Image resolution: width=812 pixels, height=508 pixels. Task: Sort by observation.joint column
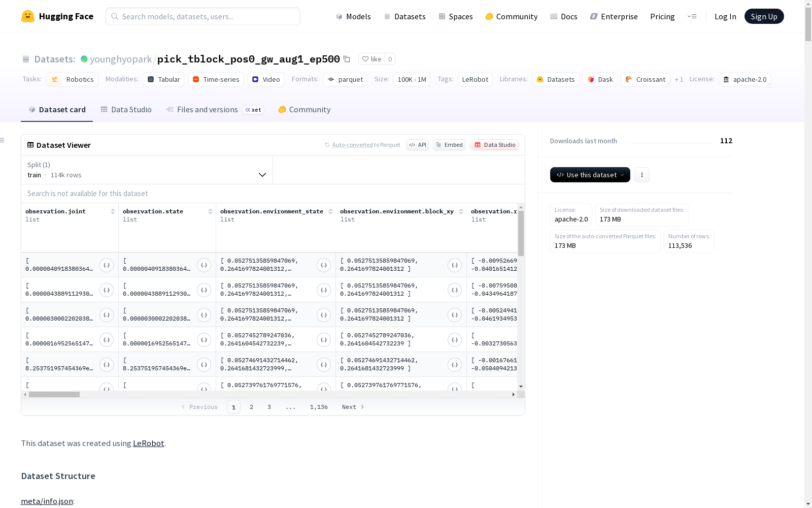click(113, 211)
